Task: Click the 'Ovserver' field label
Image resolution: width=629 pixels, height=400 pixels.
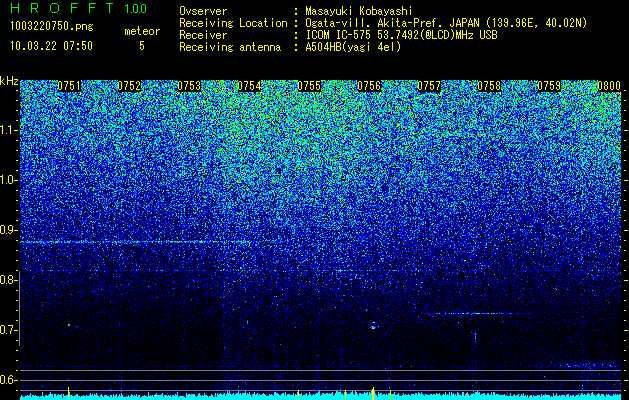Action: pos(203,11)
